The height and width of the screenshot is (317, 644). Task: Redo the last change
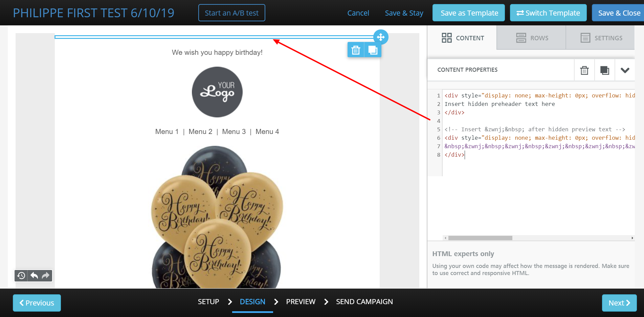(x=45, y=276)
